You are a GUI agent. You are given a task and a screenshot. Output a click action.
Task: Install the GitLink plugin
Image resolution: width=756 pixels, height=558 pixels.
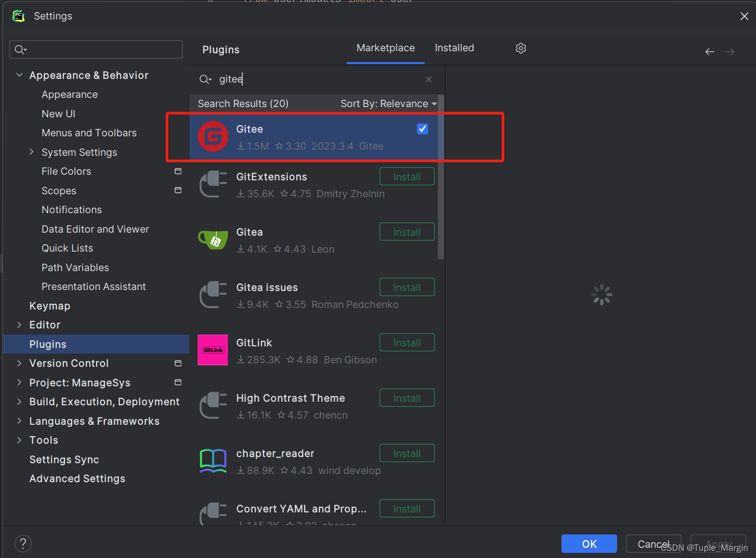(x=407, y=343)
